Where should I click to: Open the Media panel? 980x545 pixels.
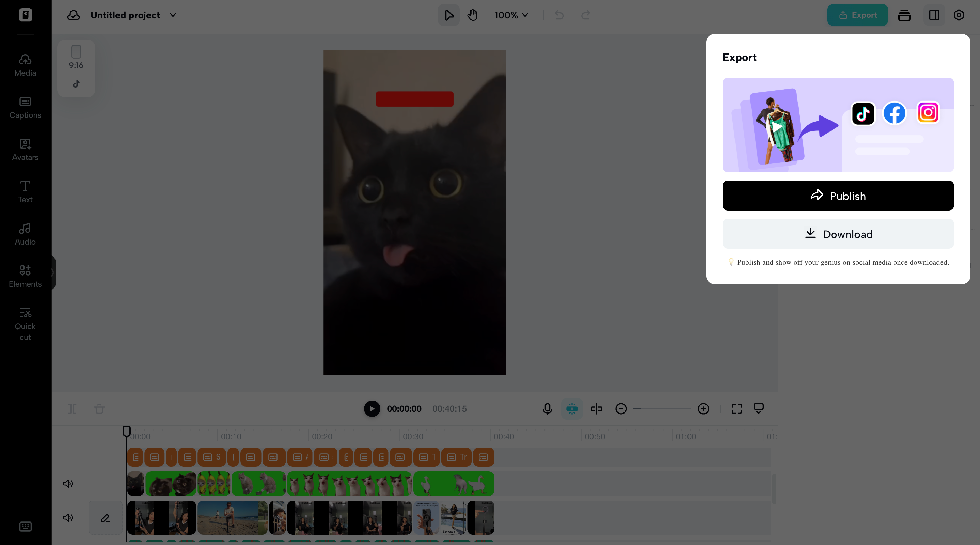tap(25, 65)
